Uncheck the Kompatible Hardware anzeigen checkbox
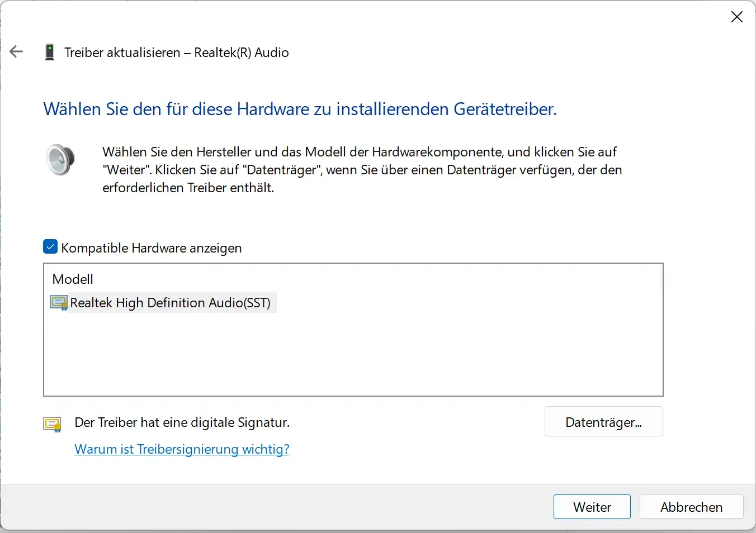The image size is (756, 533). click(x=50, y=247)
